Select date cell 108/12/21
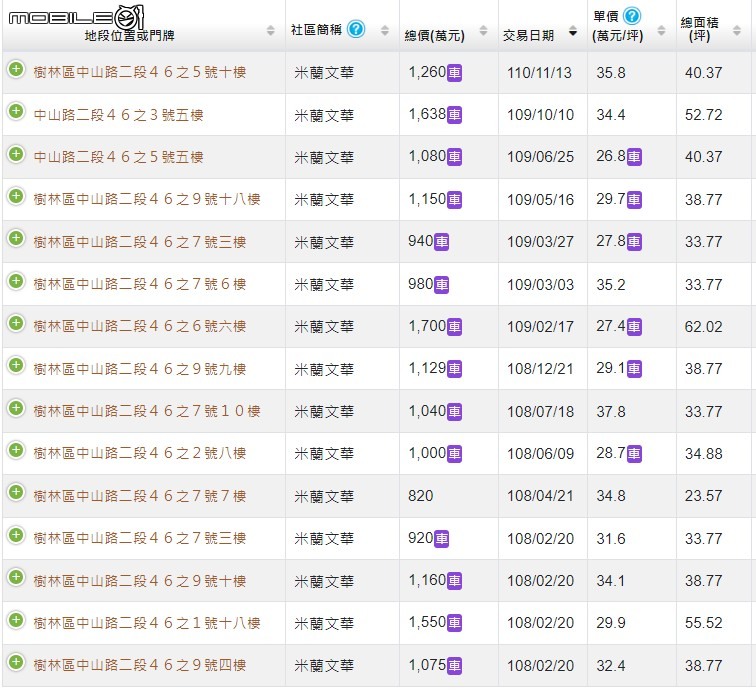The image size is (756, 692). [540, 369]
